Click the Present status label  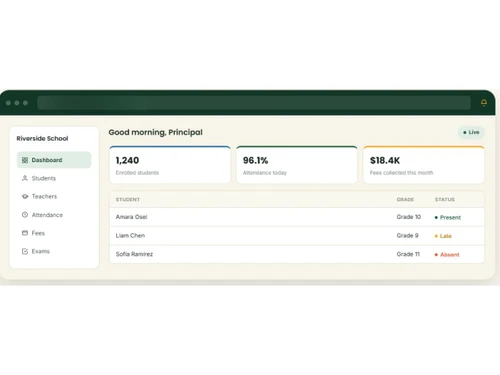point(448,217)
